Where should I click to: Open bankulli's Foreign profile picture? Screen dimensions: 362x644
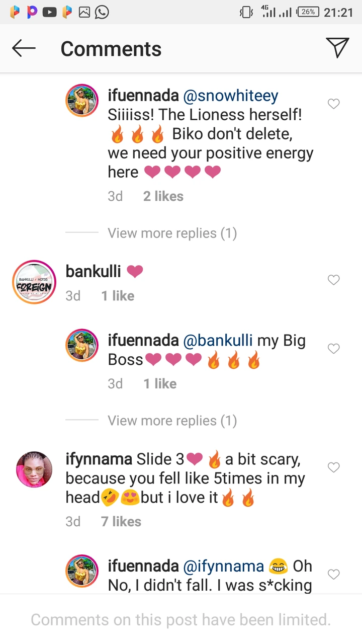coord(34,282)
